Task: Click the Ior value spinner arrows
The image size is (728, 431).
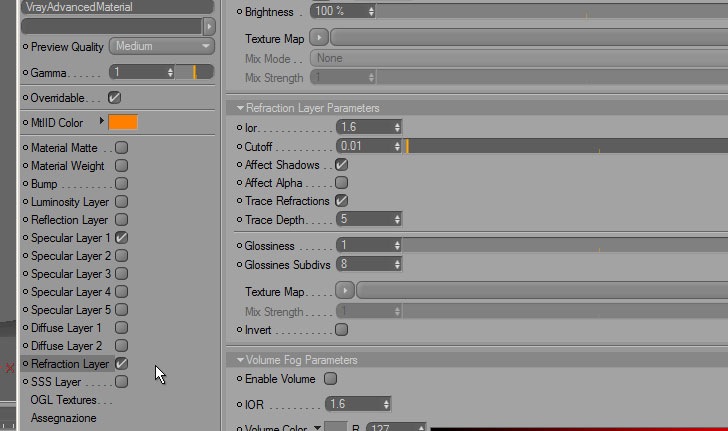Action: click(x=397, y=127)
